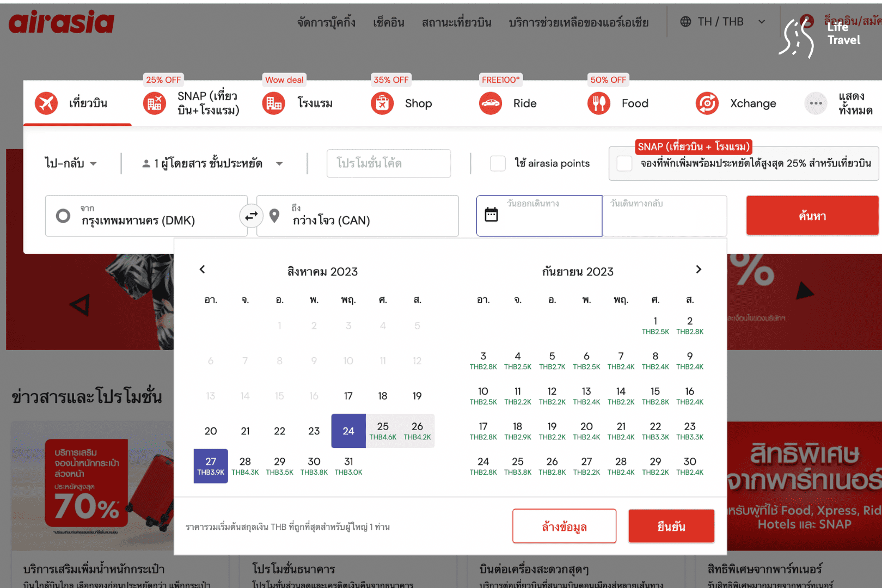Select 22 September priced THB3.3K
Image resolution: width=882 pixels, height=588 pixels.
(655, 431)
